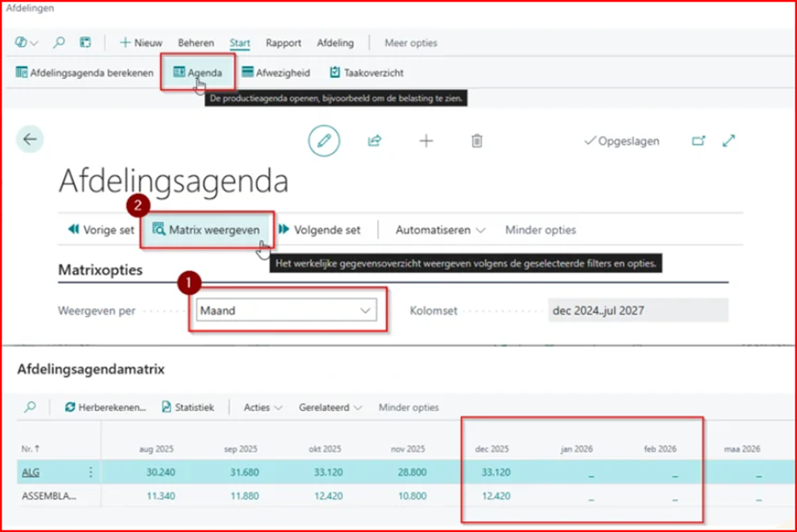797x532 pixels.
Task: Expand the Automatiseren menu
Action: click(x=440, y=230)
